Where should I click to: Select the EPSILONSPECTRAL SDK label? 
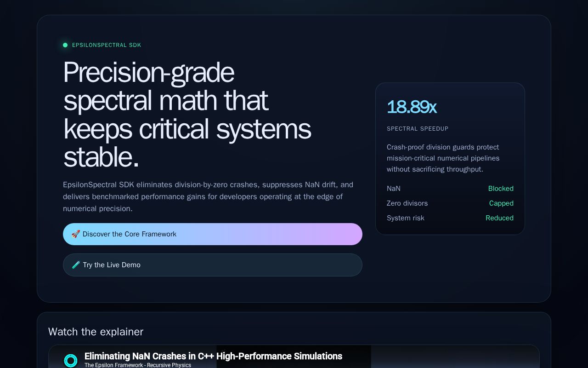point(107,45)
